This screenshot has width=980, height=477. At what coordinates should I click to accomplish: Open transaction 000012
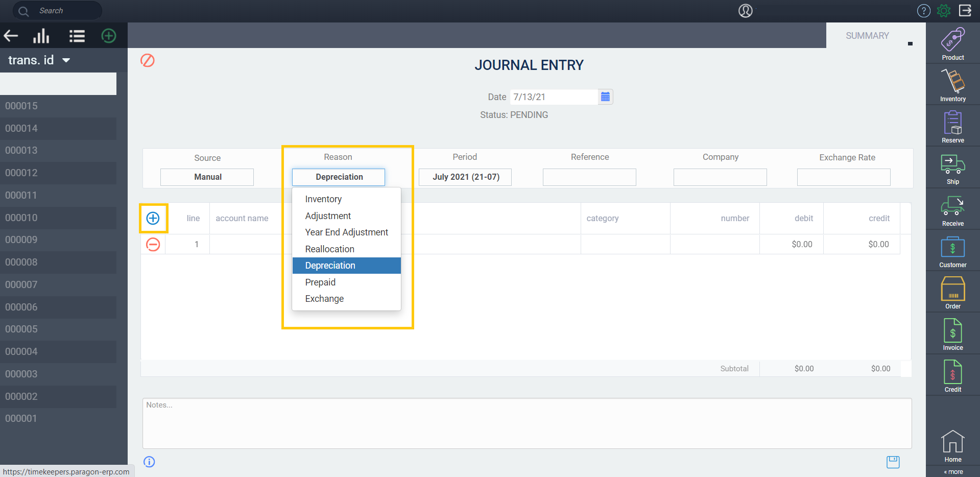(58, 173)
